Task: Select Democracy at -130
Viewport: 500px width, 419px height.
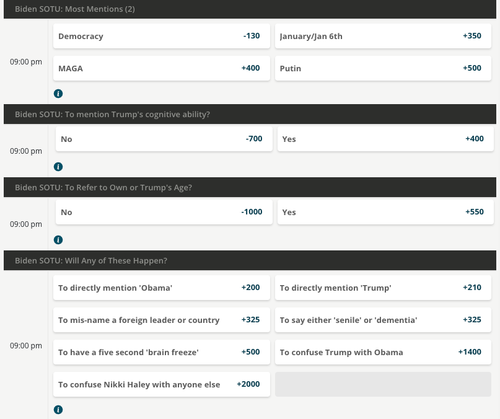Action: coord(161,36)
